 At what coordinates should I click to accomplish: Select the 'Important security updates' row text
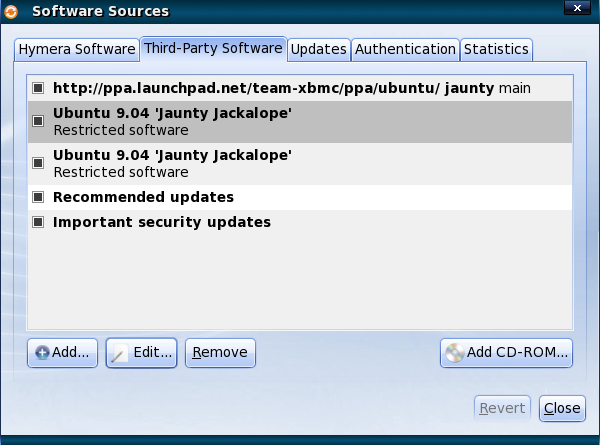point(162,222)
